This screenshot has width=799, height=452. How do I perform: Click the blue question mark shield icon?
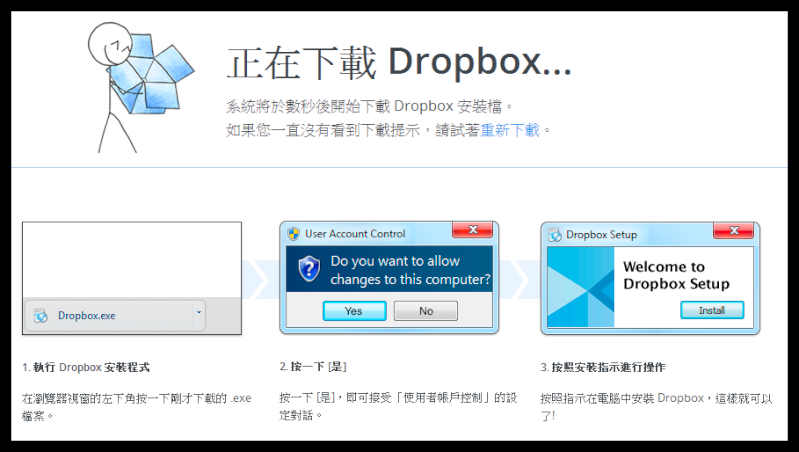[x=309, y=269]
